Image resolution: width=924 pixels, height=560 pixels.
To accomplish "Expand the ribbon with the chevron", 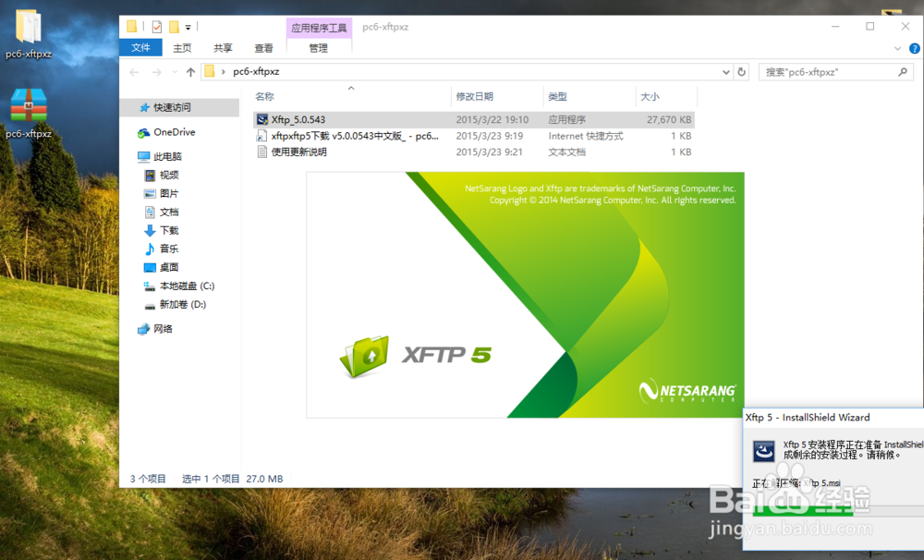I will [897, 48].
